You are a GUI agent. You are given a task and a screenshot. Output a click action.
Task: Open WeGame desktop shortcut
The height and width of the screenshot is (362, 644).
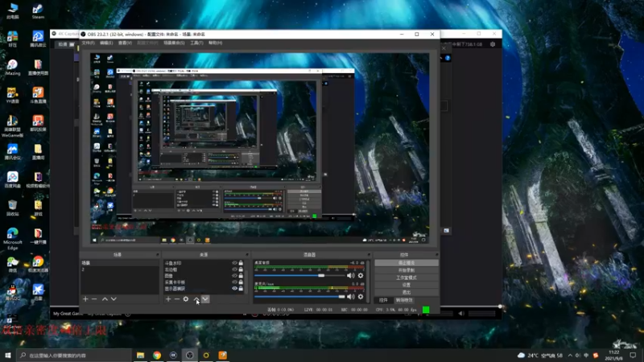(12, 125)
